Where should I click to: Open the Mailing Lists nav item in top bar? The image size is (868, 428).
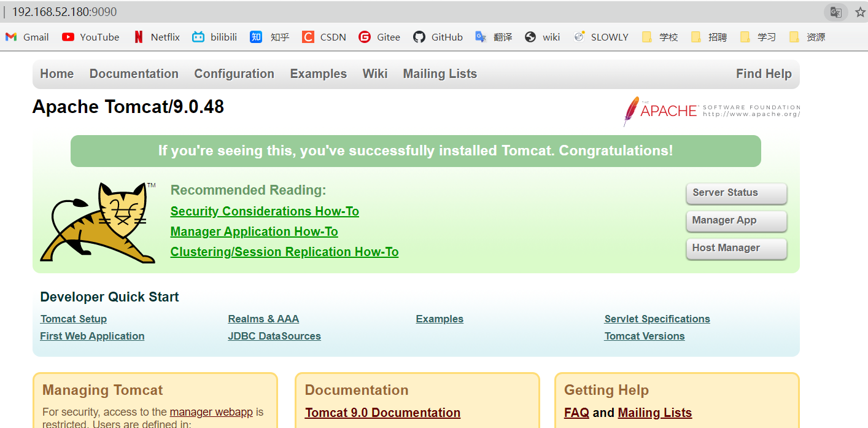440,74
